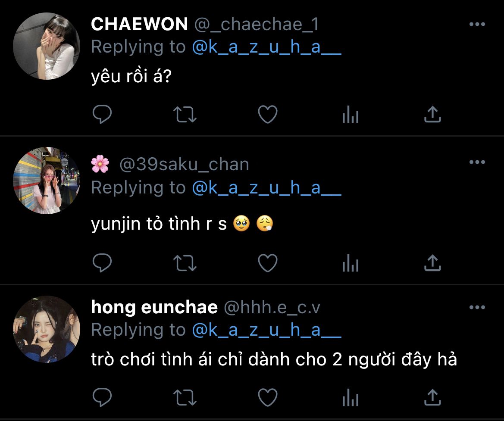
Task: Share CHAEWON's tweet
Action: click(432, 114)
